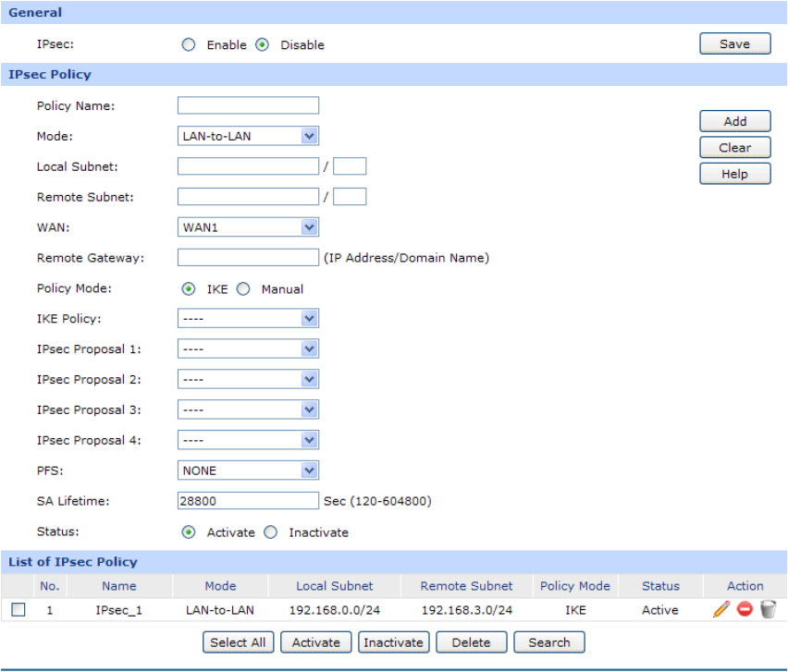Open Help for IPsec Policy
Screen dimensions: 788x672
click(734, 174)
